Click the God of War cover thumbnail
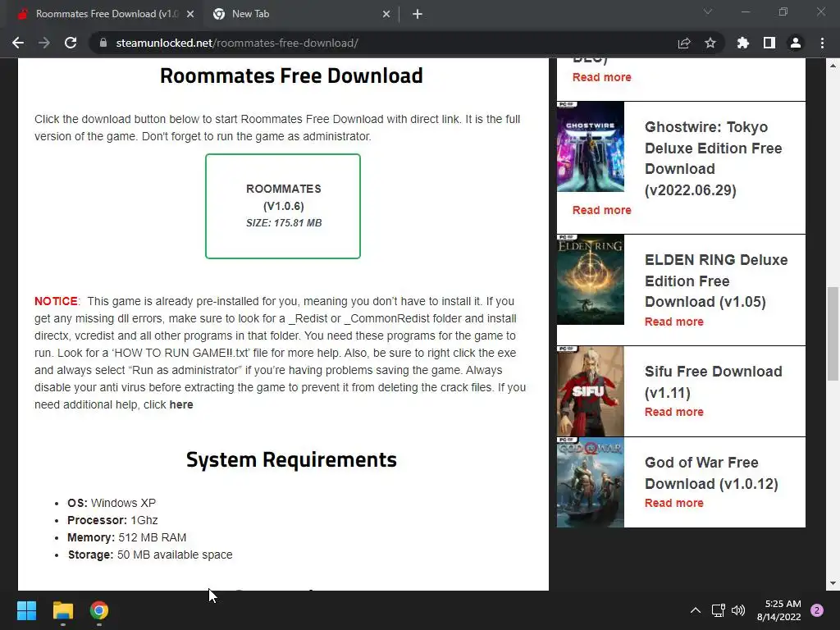Image resolution: width=840 pixels, height=630 pixels. [x=591, y=482]
